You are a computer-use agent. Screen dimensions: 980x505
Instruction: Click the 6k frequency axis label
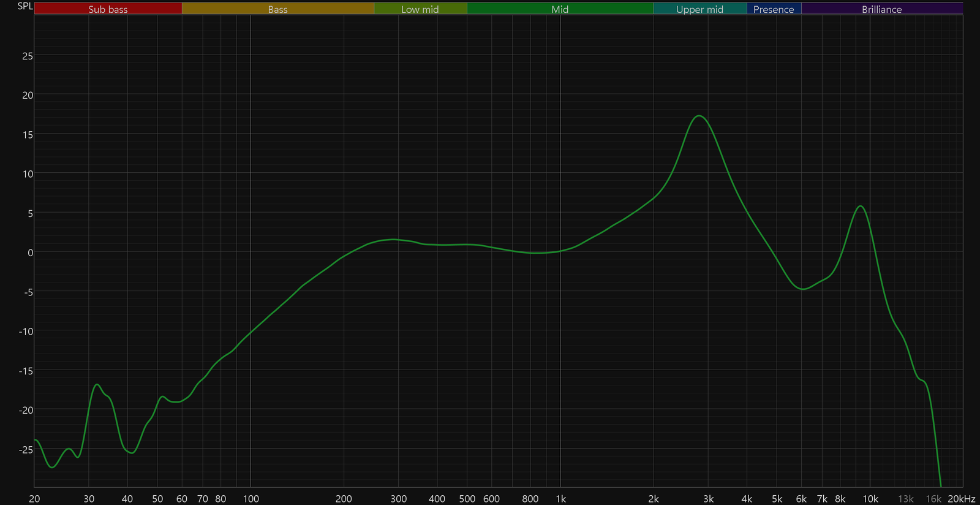801,499
